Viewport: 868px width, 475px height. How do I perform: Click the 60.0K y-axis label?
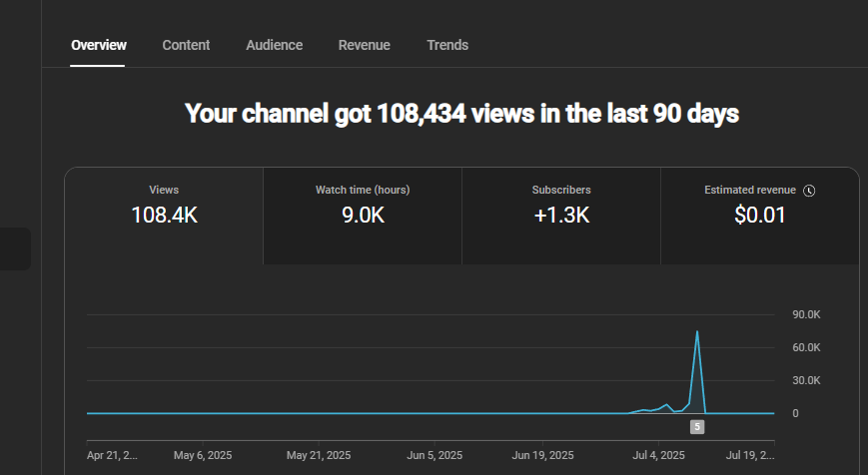click(807, 347)
